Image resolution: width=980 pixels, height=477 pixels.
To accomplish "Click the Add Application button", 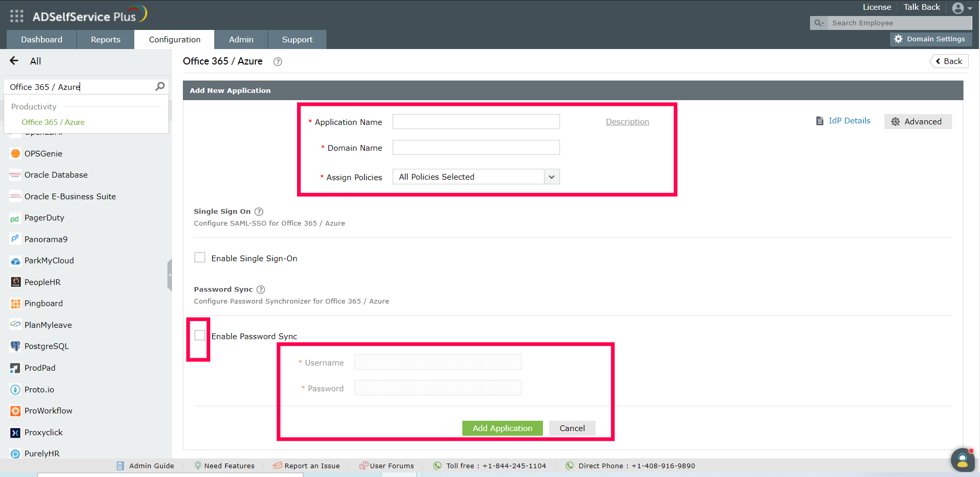I will [502, 428].
